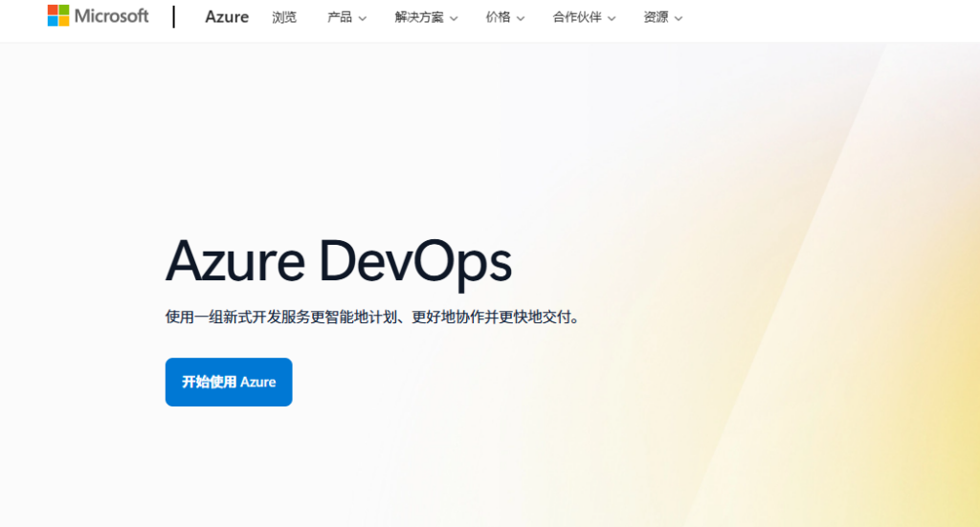Click the Microsoft logo
Screen dimensions: 980x527
(x=99, y=15)
